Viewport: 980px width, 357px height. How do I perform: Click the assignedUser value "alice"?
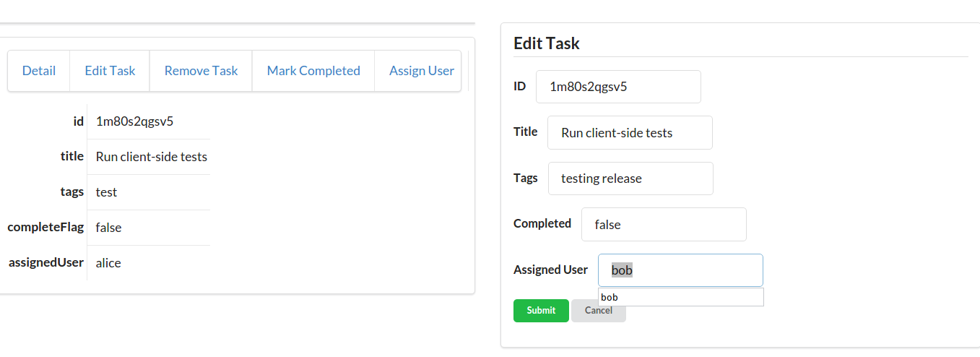point(108,263)
